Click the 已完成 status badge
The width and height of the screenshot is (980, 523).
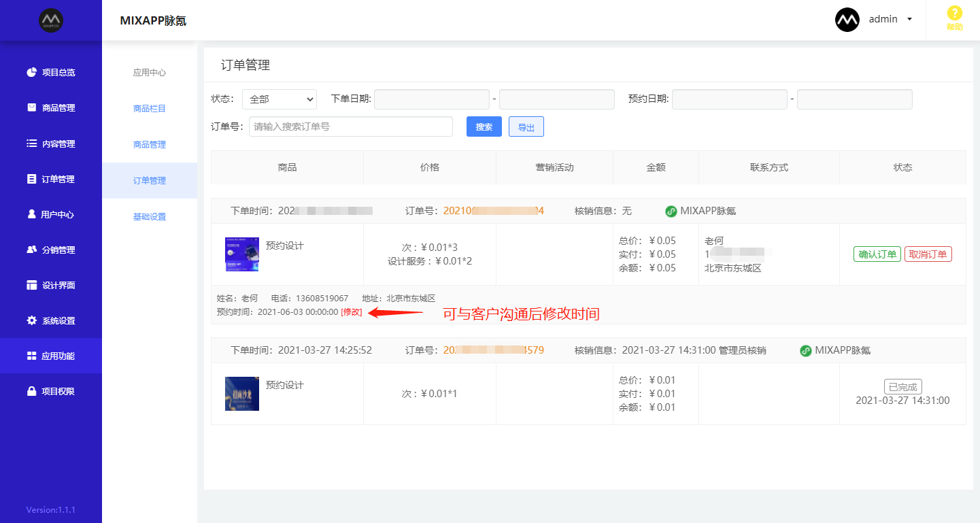(903, 387)
